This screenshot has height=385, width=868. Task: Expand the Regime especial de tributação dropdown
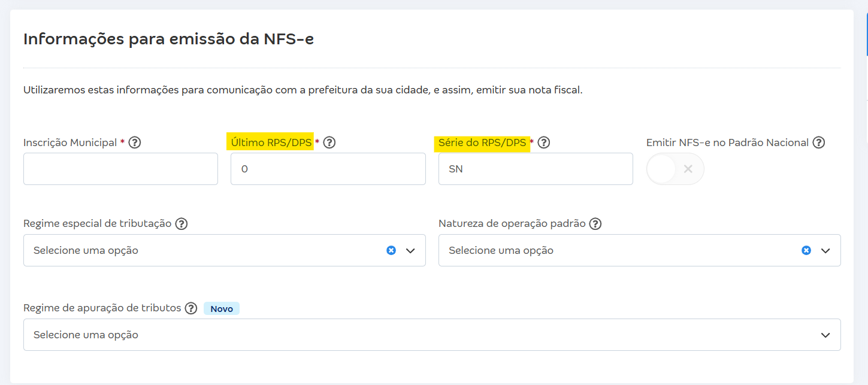pos(410,250)
